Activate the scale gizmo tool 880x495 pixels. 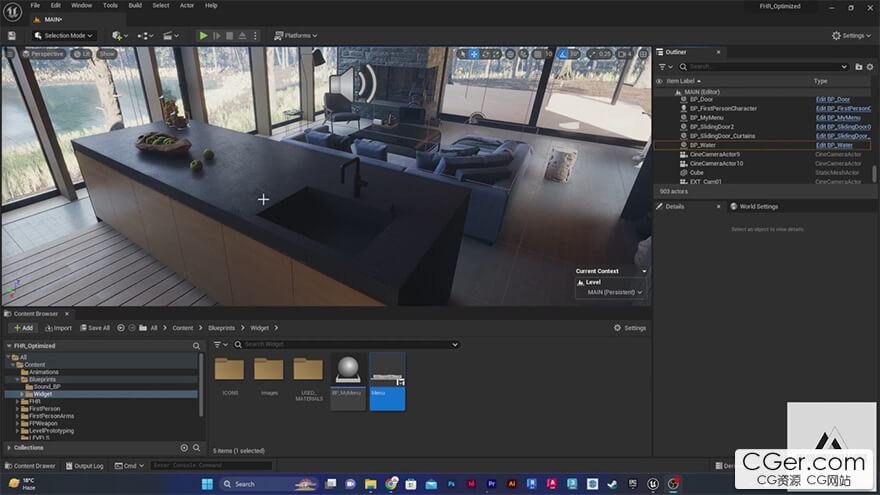(x=497, y=54)
